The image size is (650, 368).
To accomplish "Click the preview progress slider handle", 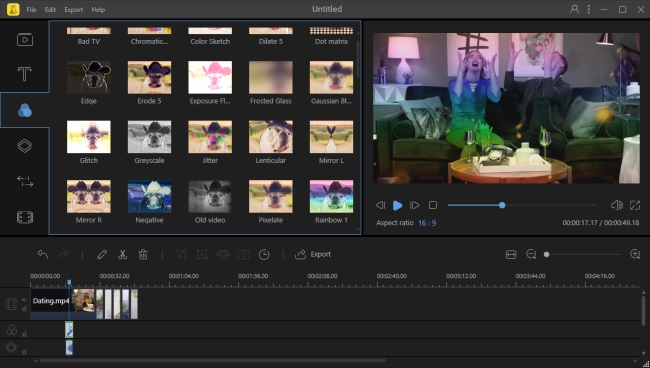I will tap(502, 205).
